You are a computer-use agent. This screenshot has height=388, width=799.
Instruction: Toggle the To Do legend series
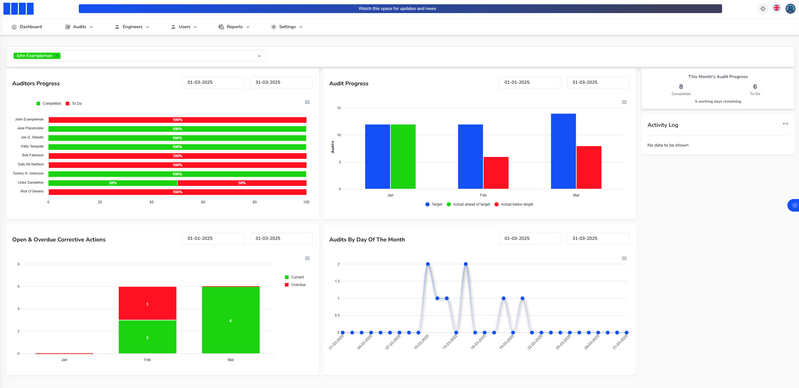click(x=74, y=104)
